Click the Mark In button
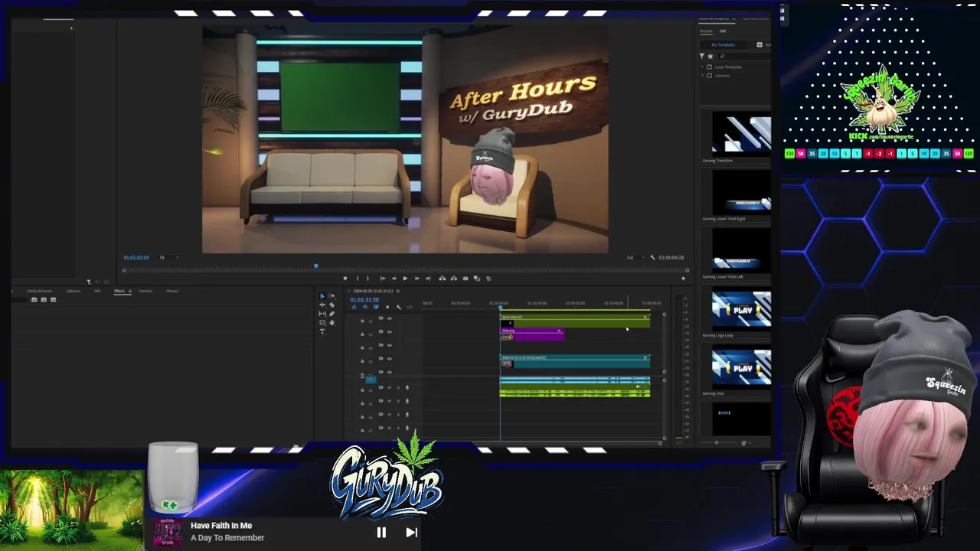980x551 pixels. click(357, 278)
